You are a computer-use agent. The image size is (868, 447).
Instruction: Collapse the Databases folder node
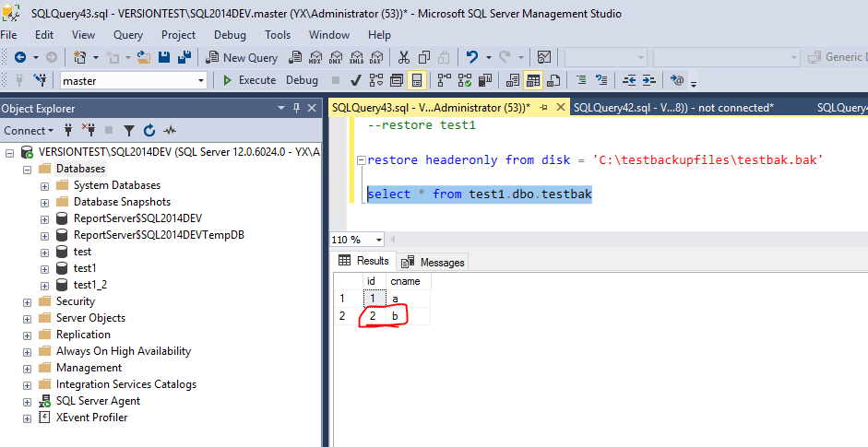click(x=27, y=170)
